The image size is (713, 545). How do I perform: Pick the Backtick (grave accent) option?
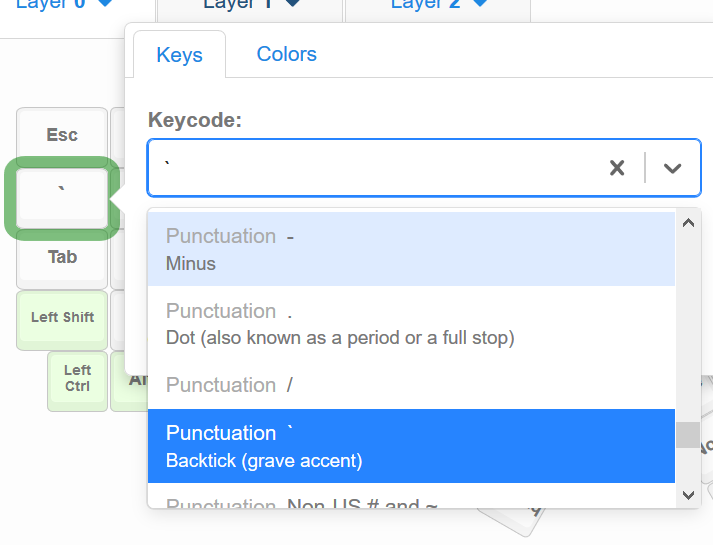tap(411, 446)
